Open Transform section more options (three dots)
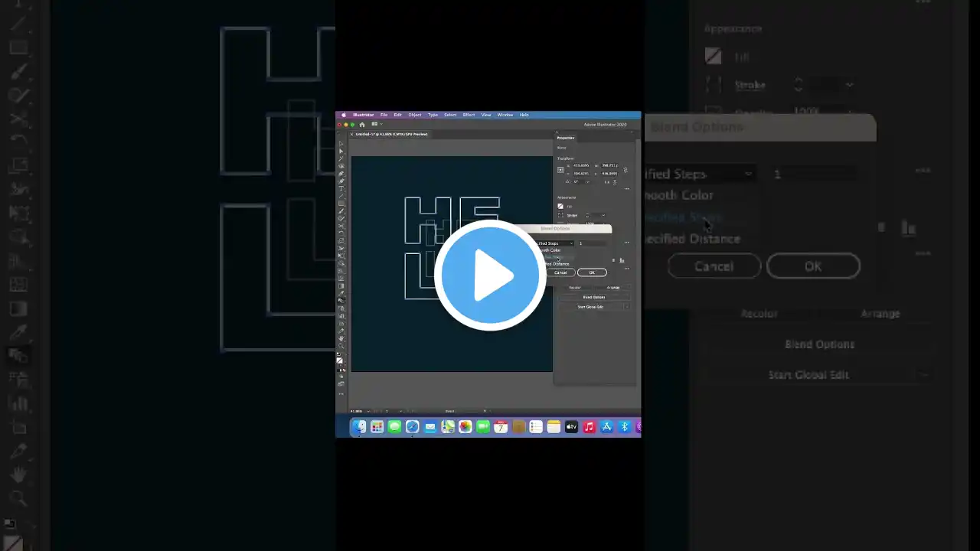Viewport: 980px width, 551px height. coord(626,188)
